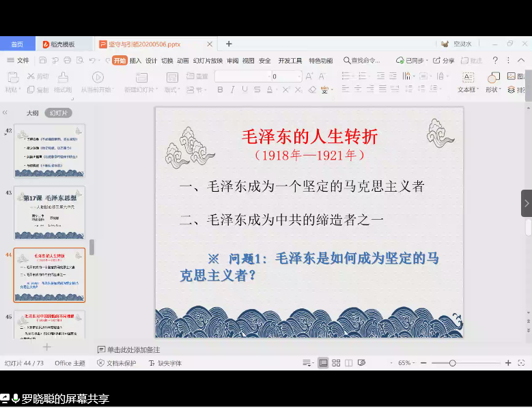Viewport: 532px width, 408px height.
Task: Switch to slide sorter view icon
Action: pos(336,363)
